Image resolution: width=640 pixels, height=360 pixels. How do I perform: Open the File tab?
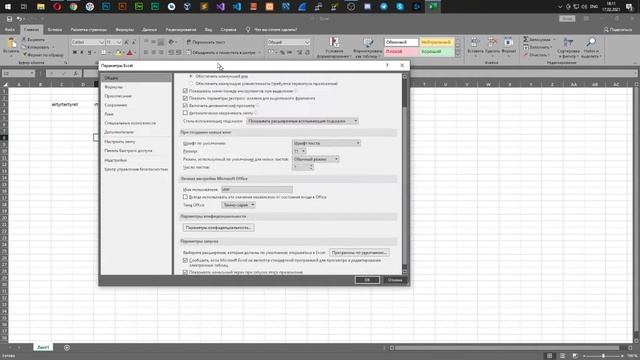point(10,29)
